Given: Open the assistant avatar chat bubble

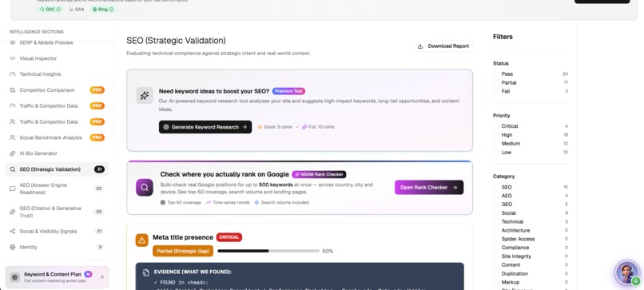Looking at the screenshot, I should point(627,273).
